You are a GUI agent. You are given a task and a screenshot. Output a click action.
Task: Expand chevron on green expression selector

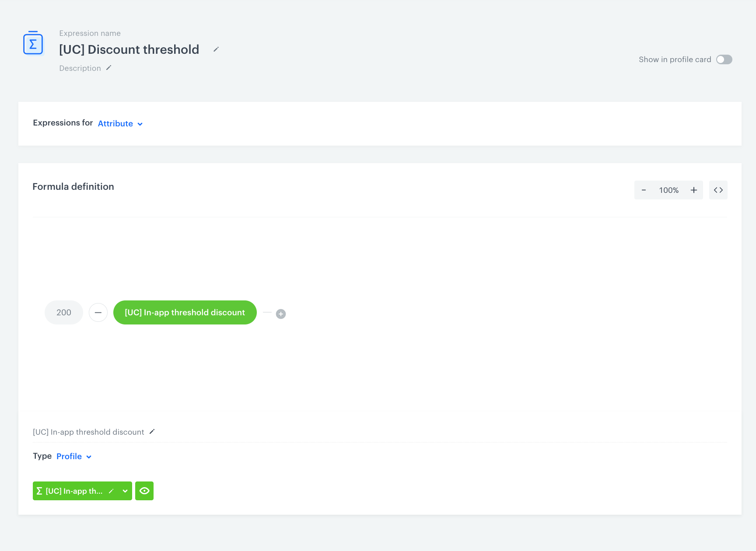[x=125, y=491]
